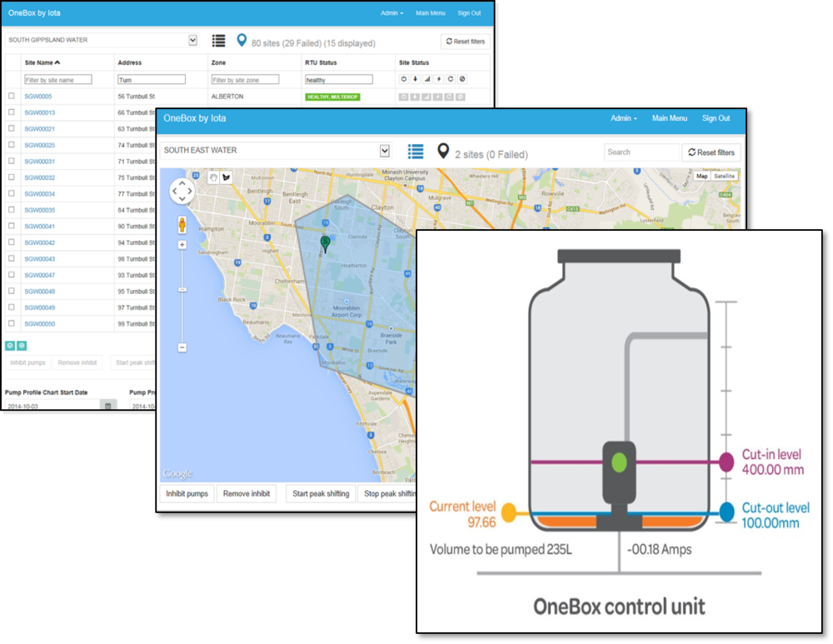The width and height of the screenshot is (833, 644).
Task: Check the box next to SGW00050
Action: pos(12,323)
